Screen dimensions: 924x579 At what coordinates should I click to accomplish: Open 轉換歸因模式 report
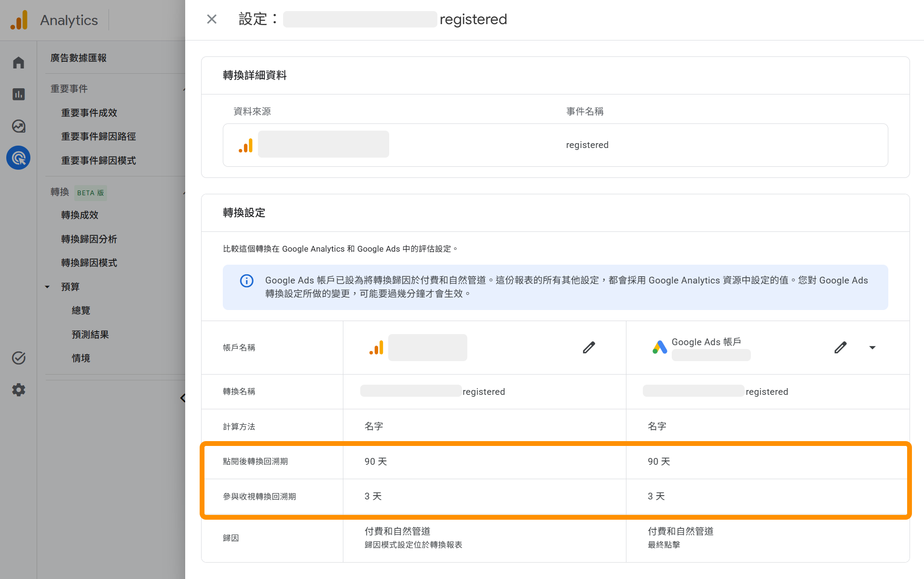(x=89, y=263)
